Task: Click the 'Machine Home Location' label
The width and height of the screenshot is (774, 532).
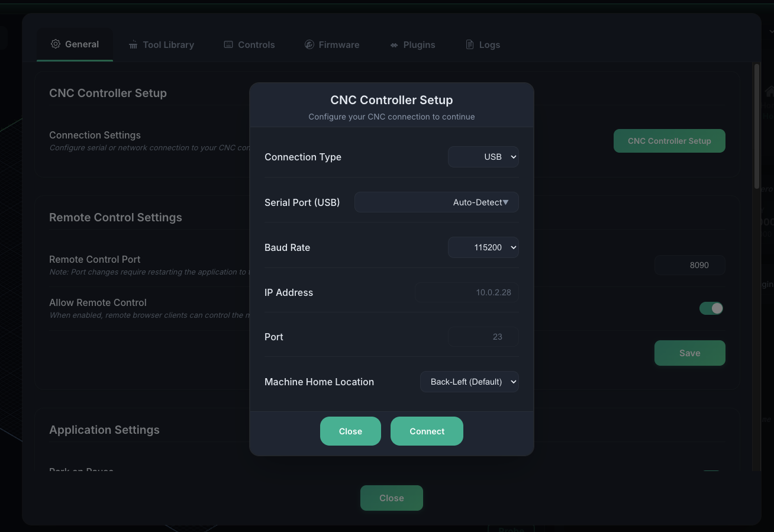Action: pos(319,382)
